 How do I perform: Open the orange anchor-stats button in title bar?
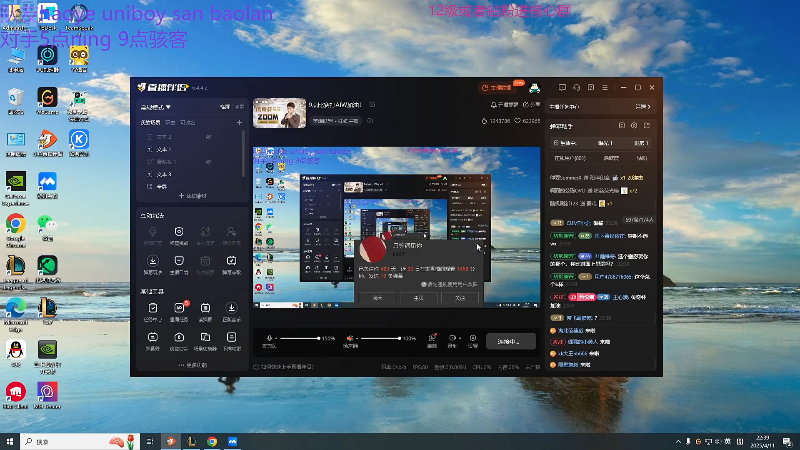tap(498, 88)
